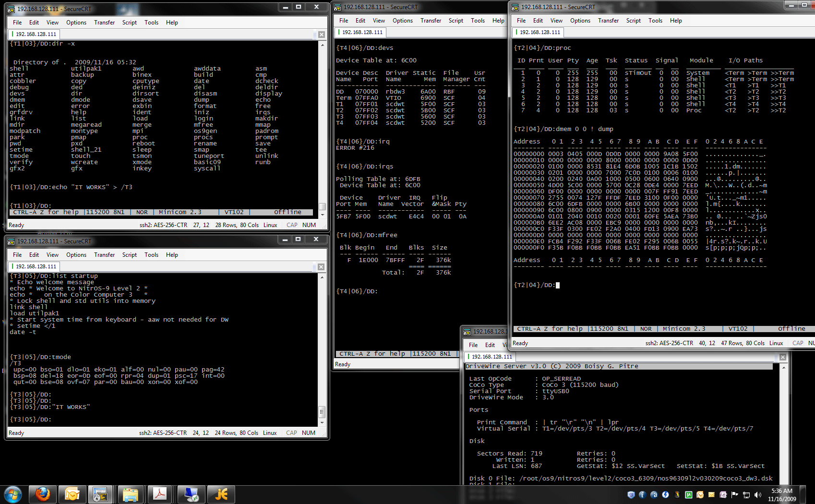The image size is (815, 504).
Task: Select the 192.168.128.111 tab in the list startup window
Action: (x=34, y=266)
